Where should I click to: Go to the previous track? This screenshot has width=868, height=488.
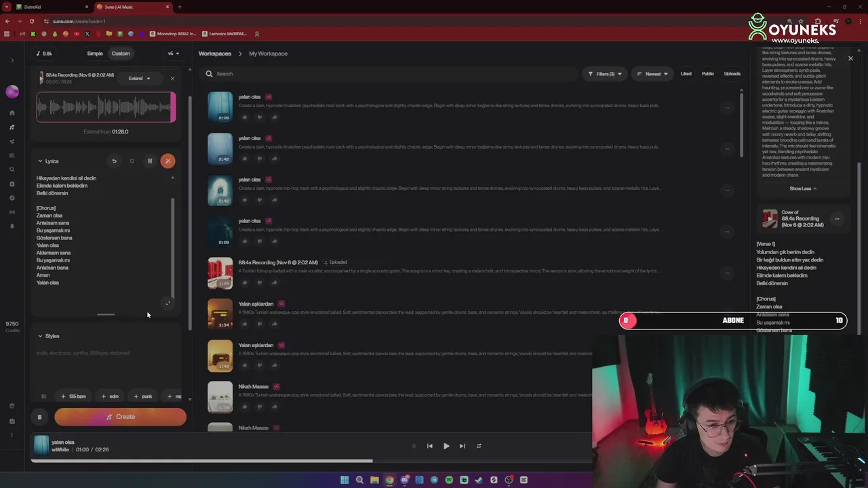[430, 446]
